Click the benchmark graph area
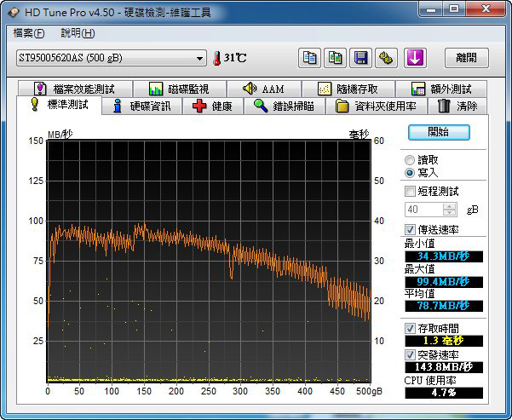The height and width of the screenshot is (420, 512). click(x=209, y=262)
